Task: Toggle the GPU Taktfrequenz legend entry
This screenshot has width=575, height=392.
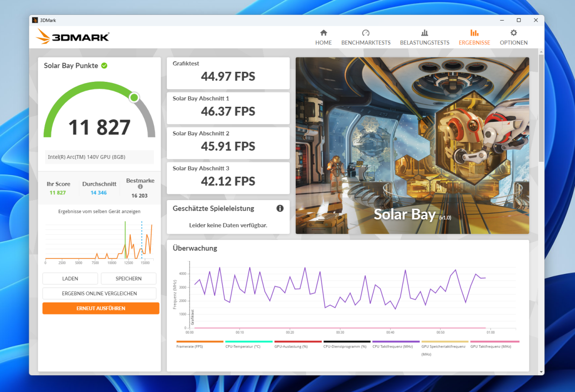Action: (495, 344)
